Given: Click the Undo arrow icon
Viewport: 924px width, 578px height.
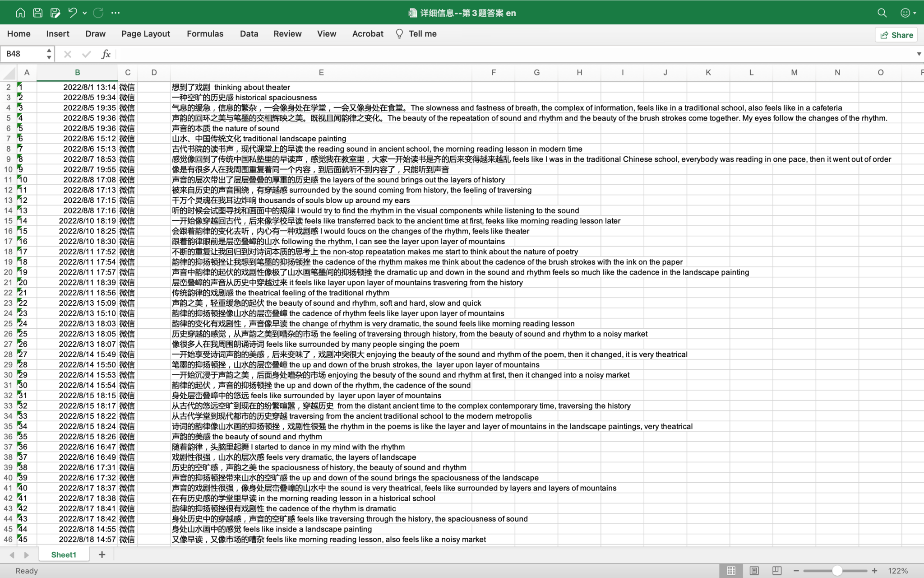Looking at the screenshot, I should [72, 13].
